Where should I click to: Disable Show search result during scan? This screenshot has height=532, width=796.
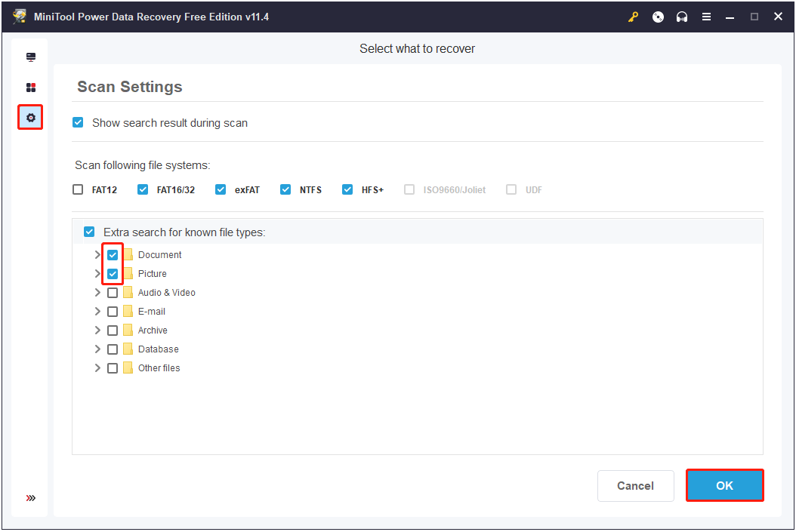point(78,122)
